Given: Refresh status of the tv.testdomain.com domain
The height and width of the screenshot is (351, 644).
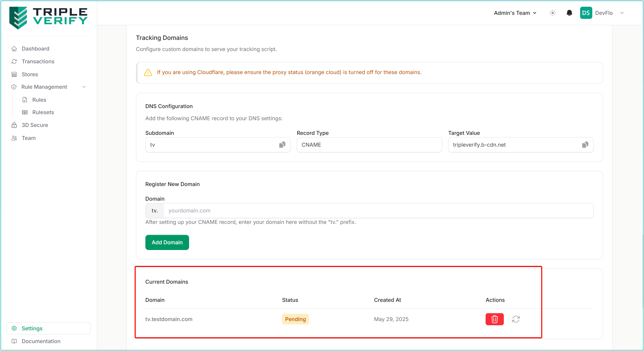Looking at the screenshot, I should [x=515, y=319].
